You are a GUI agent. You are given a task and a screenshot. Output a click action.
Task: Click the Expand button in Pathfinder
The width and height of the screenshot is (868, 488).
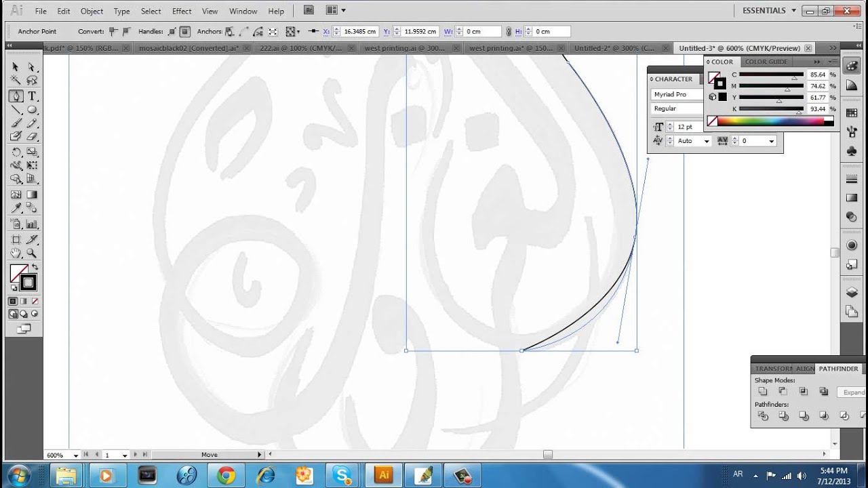(x=852, y=392)
